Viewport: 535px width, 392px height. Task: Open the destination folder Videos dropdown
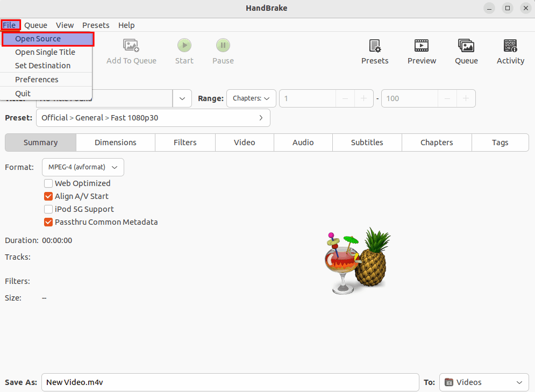484,382
